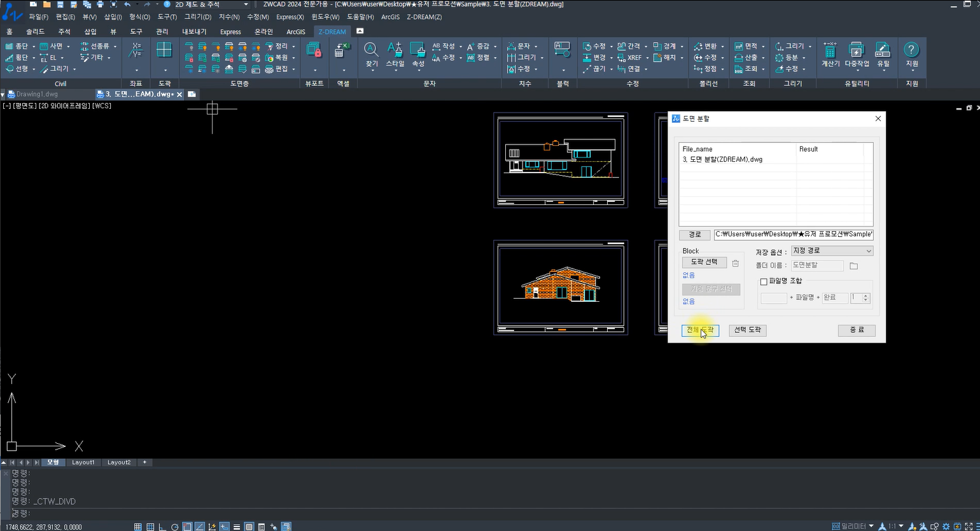Enable the 파일명 조합 checkbox
980x531 pixels.
pyautogui.click(x=764, y=281)
